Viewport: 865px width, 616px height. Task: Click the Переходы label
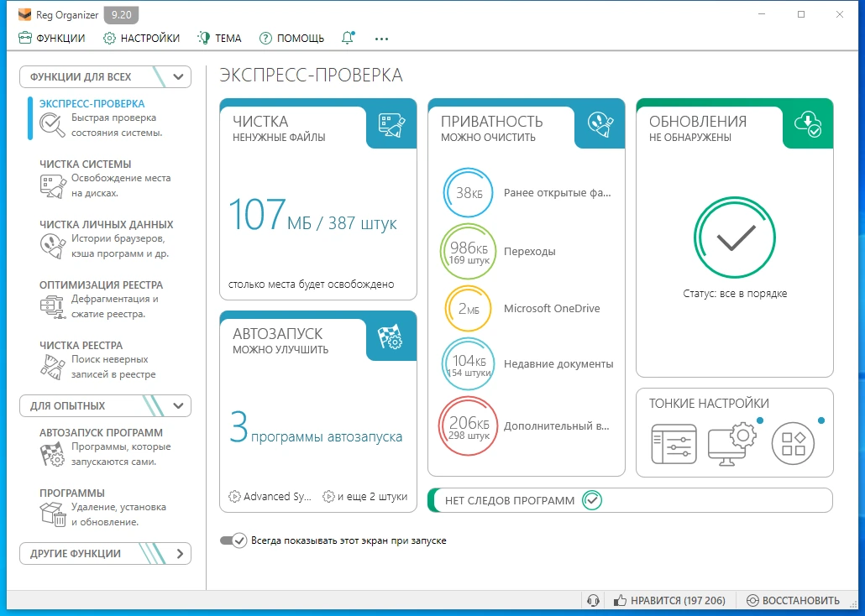click(530, 252)
